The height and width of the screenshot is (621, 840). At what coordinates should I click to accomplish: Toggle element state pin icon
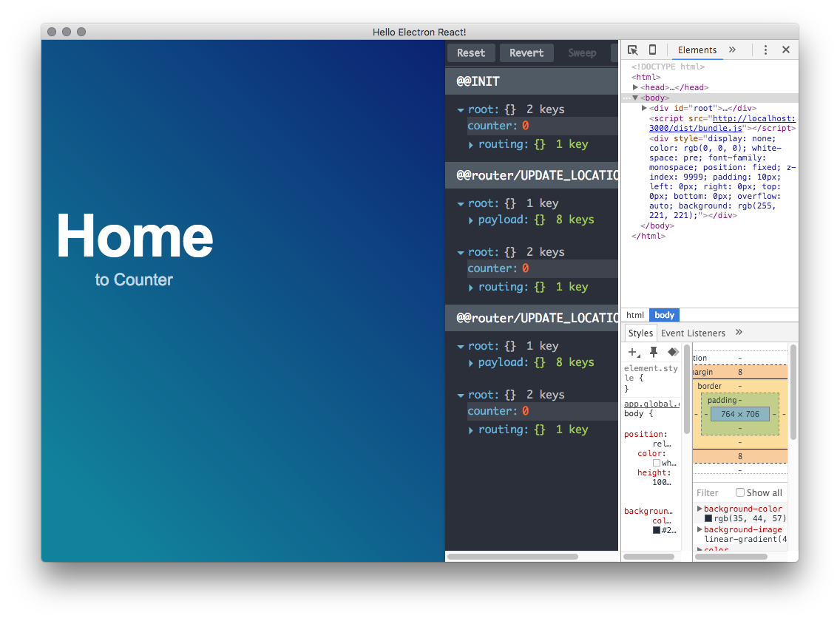click(x=654, y=352)
